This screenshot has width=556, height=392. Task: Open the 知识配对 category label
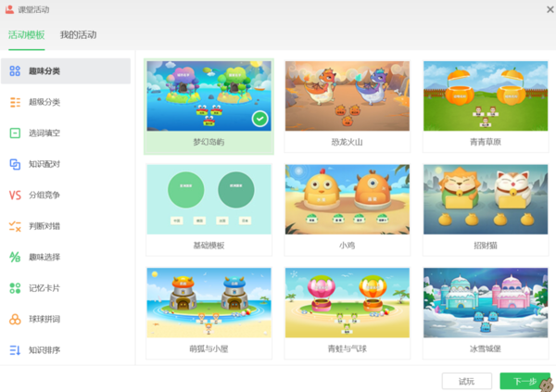[x=44, y=164]
